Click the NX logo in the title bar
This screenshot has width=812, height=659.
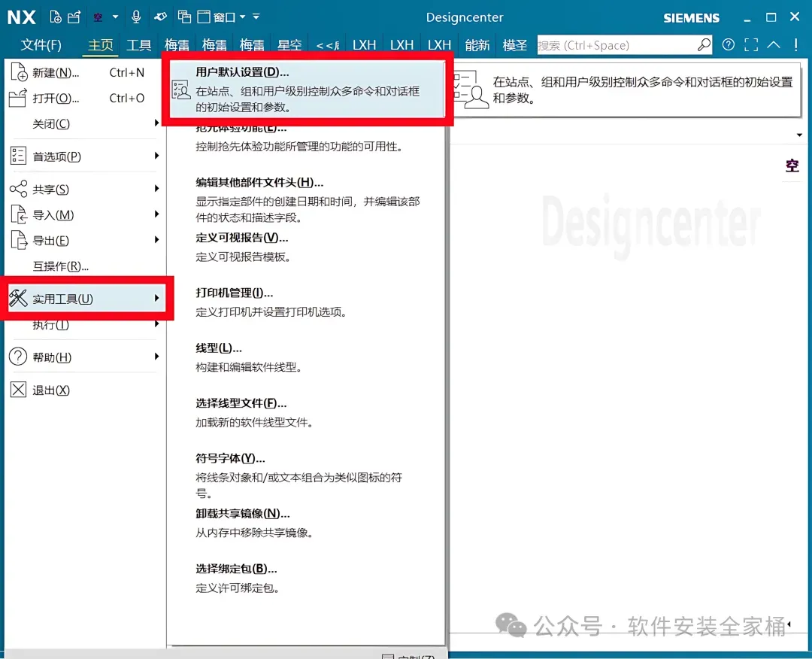coord(21,17)
